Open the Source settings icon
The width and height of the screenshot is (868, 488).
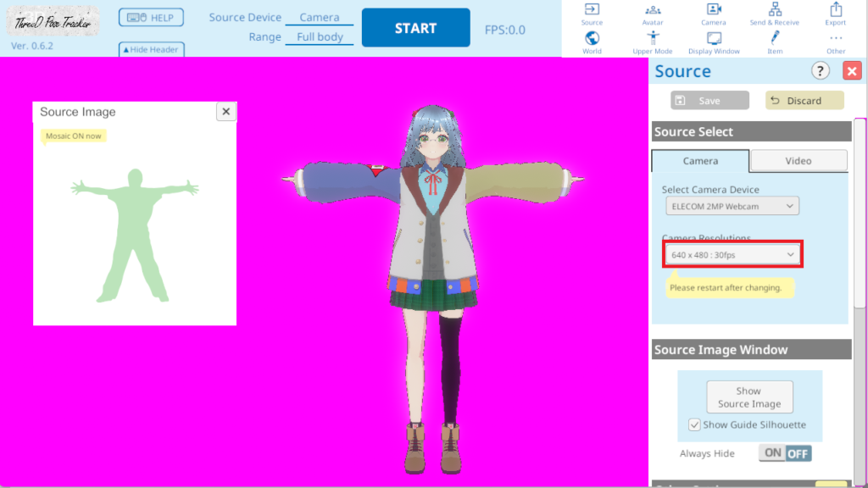coord(592,14)
